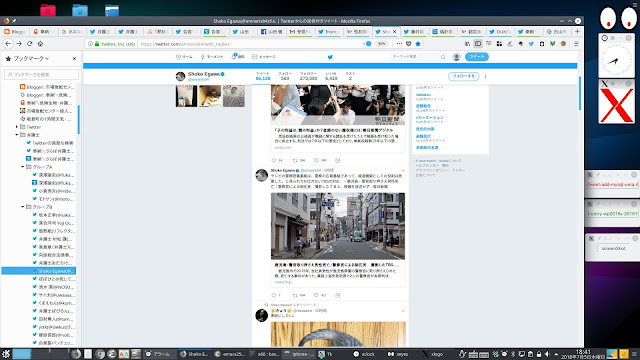Screen dimensions: 640x360
Task: Open モーメント on Twitter navigation
Action: (x=211, y=57)
